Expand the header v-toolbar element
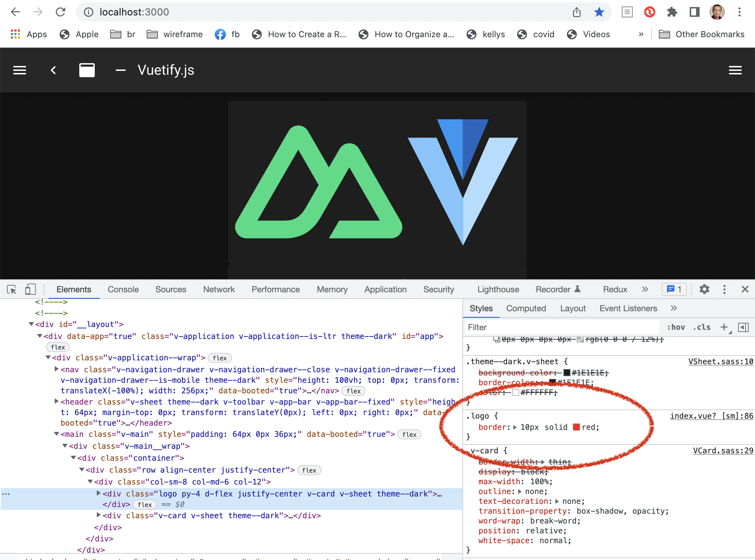Viewport: 755px width, 560px height. pyautogui.click(x=56, y=401)
